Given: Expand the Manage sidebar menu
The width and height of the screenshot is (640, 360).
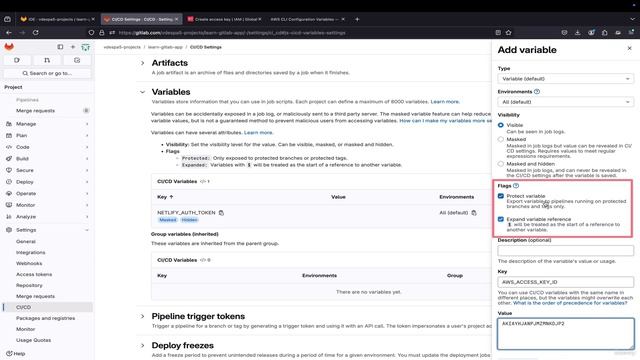Looking at the screenshot, I should click(48, 124).
